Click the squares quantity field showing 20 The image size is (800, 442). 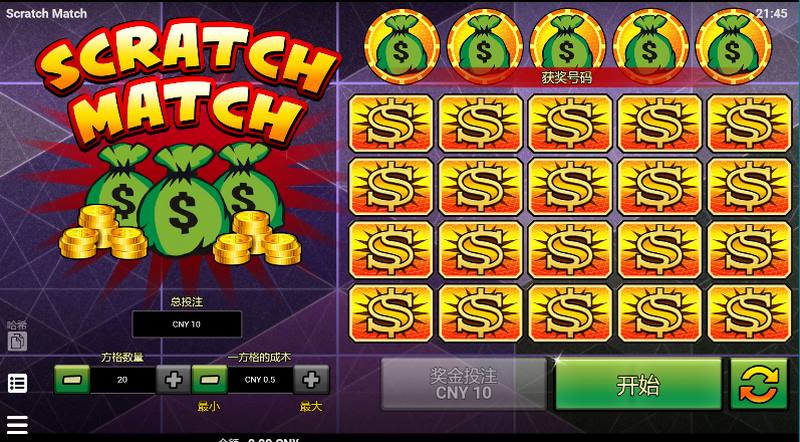point(123,380)
